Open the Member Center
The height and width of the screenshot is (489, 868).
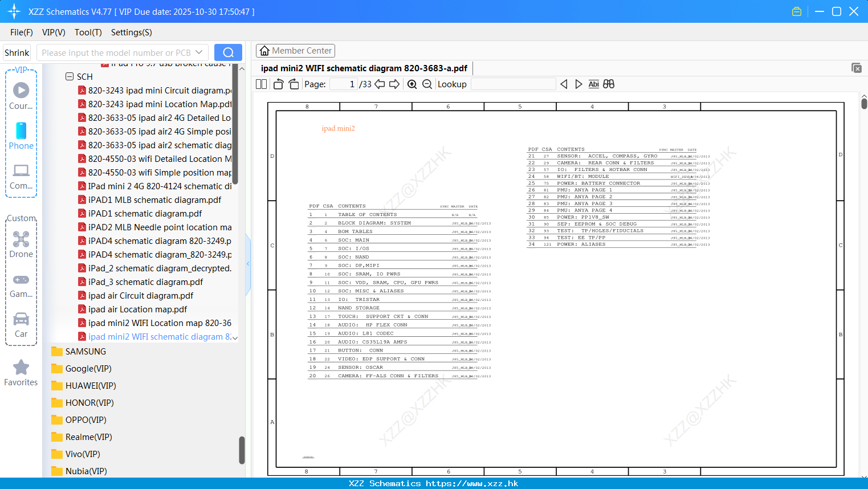(295, 51)
